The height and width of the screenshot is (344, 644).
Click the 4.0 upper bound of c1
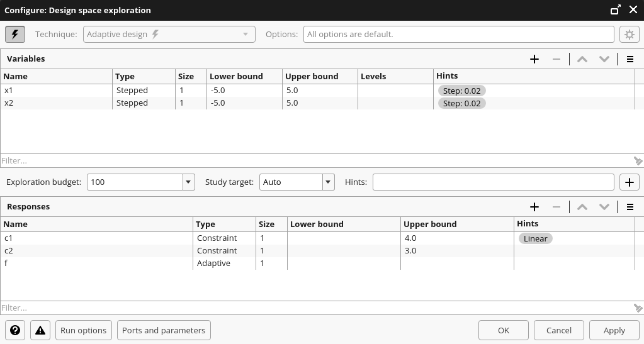coord(457,238)
